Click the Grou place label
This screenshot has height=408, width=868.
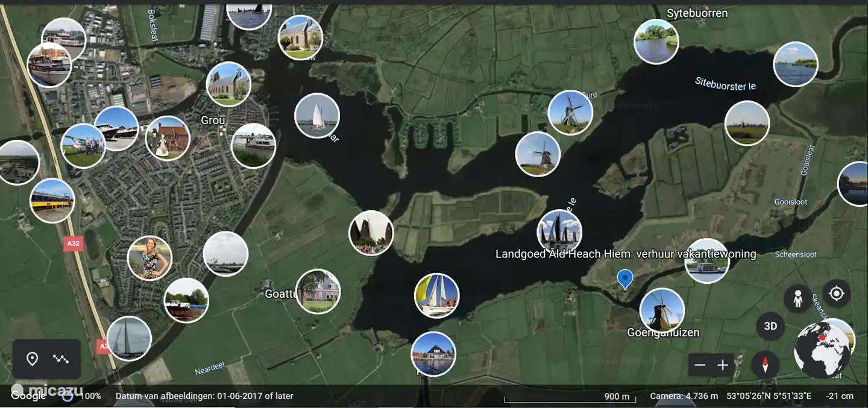[213, 120]
